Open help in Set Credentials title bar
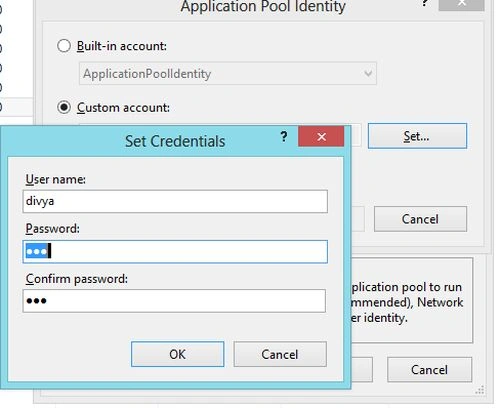The width and height of the screenshot is (500, 408). click(284, 136)
